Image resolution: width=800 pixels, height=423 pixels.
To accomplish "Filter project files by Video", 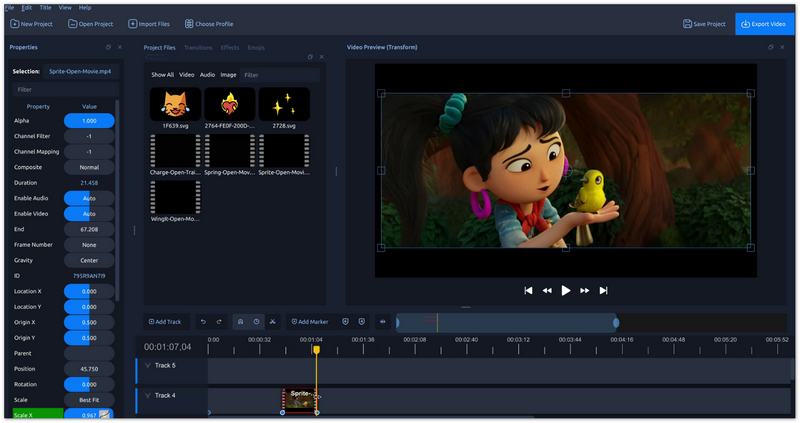I will (186, 74).
